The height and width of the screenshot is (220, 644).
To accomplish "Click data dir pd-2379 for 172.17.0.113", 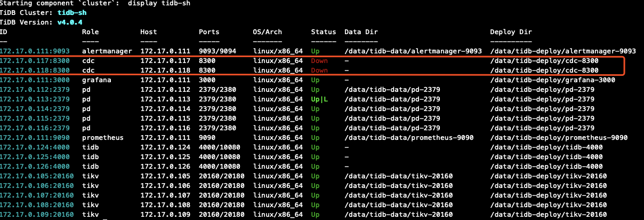I will (x=392, y=99).
